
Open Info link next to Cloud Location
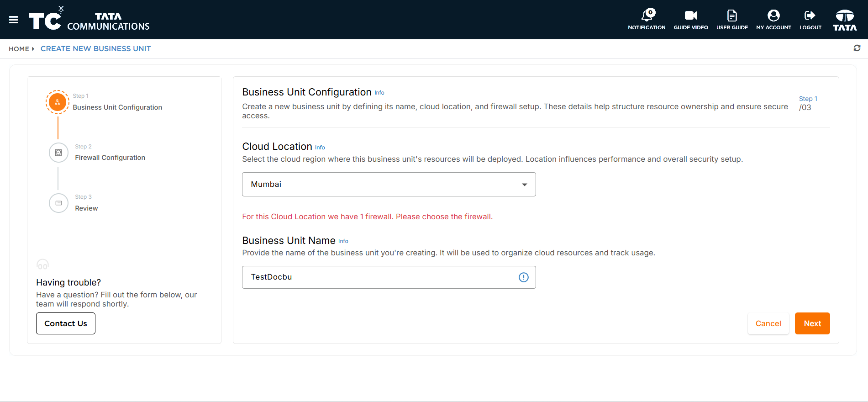tap(320, 148)
